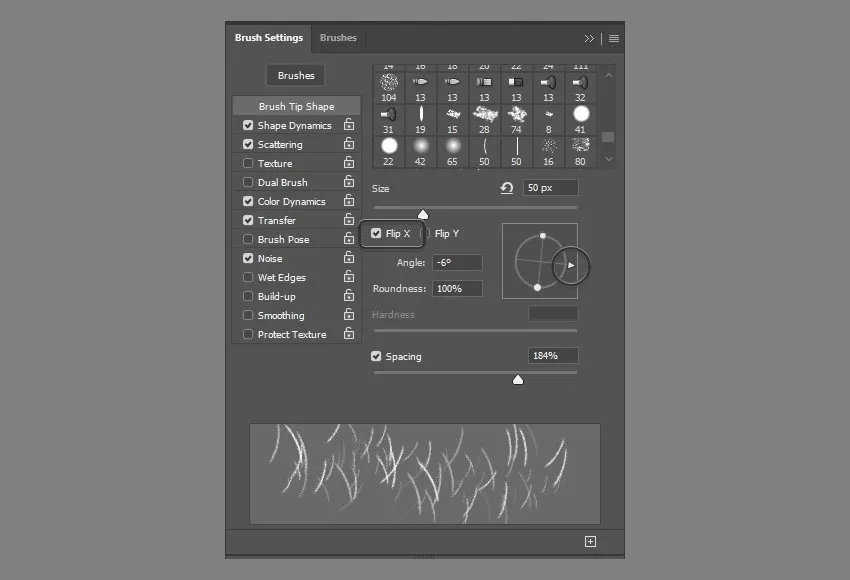Image resolution: width=850 pixels, height=580 pixels.
Task: Disable the Flip X checkbox
Action: tap(376, 234)
